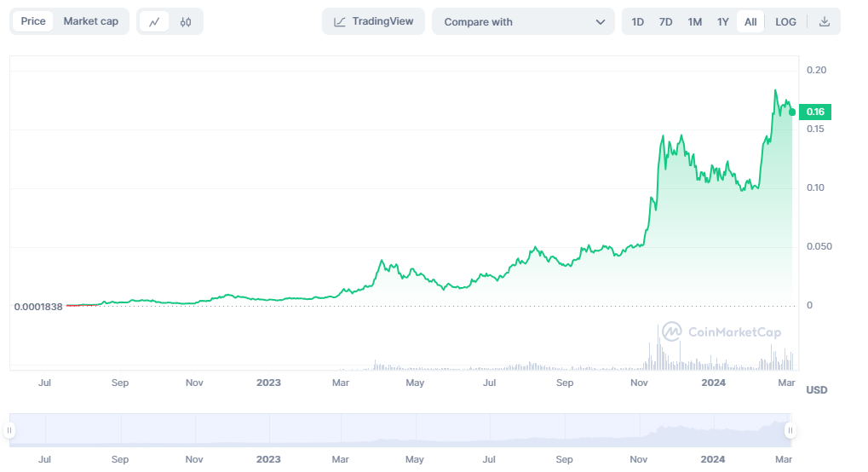Open the TradingView chart
This screenshot has width=868, height=472.
[x=373, y=22]
